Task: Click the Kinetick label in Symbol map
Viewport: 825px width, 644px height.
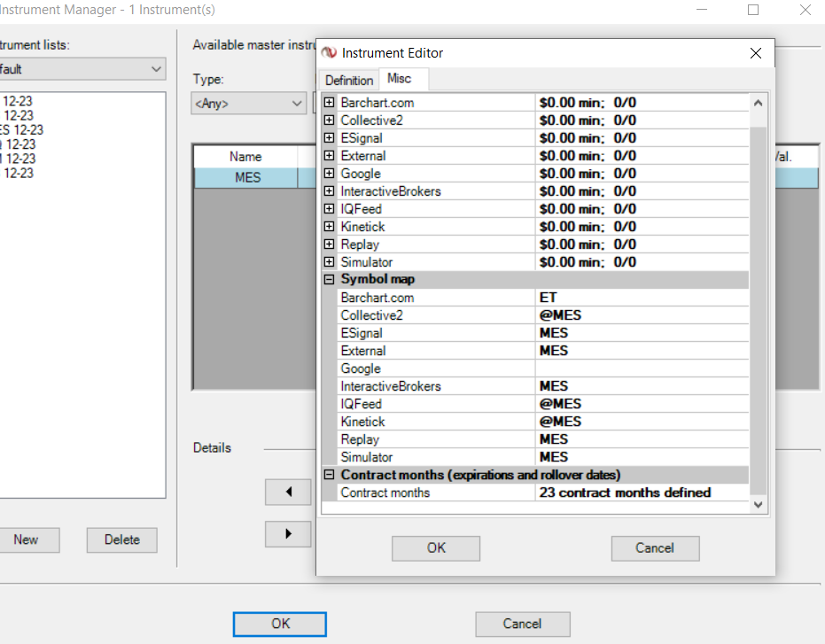Action: 362,422
